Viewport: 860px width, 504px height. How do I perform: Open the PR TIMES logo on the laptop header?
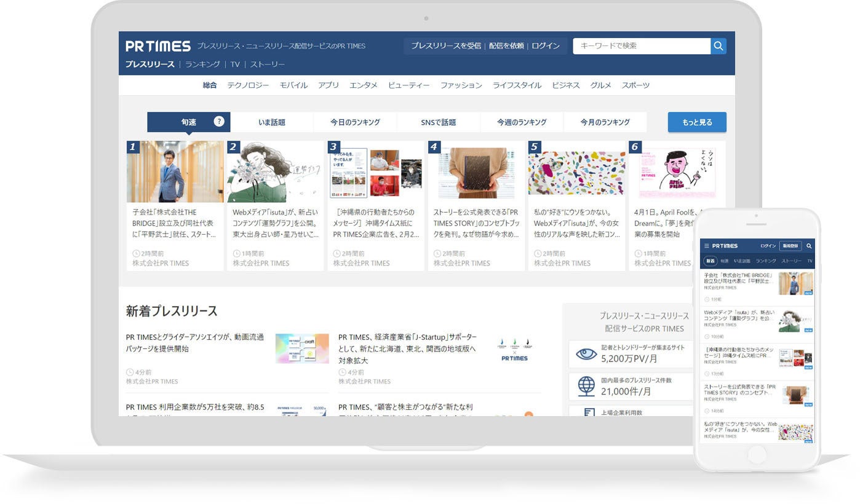(x=158, y=46)
